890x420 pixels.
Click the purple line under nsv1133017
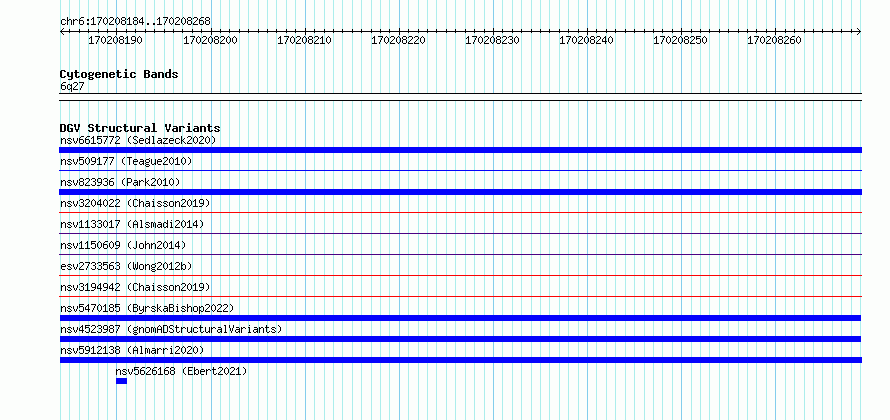(x=460, y=233)
